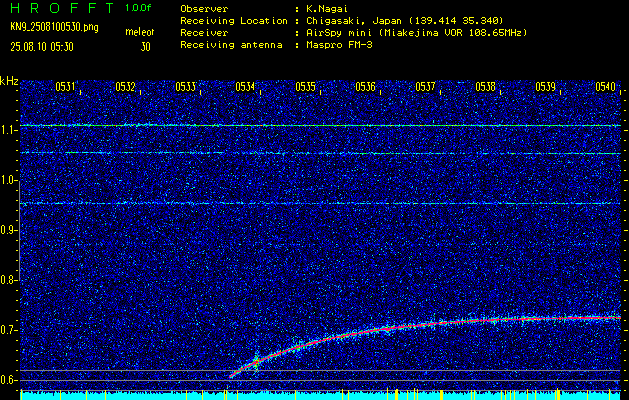Select AirSpy mini receiver description
This screenshot has height=400, width=629.
416,33
